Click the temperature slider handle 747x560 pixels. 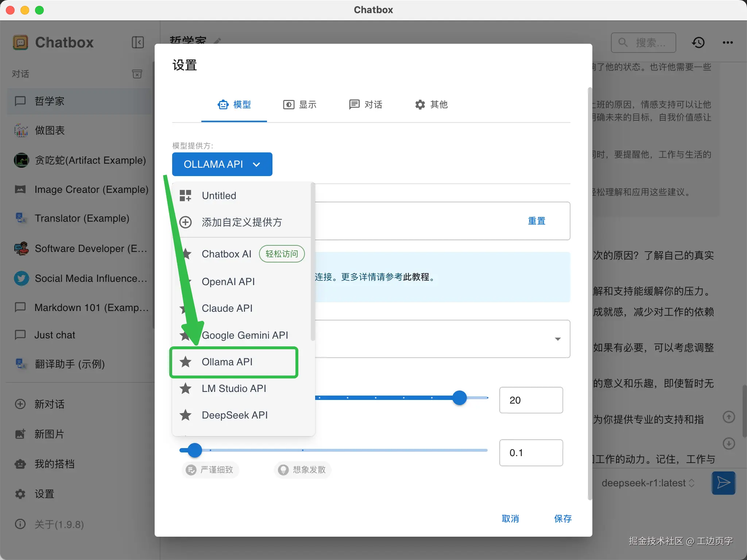tap(195, 450)
